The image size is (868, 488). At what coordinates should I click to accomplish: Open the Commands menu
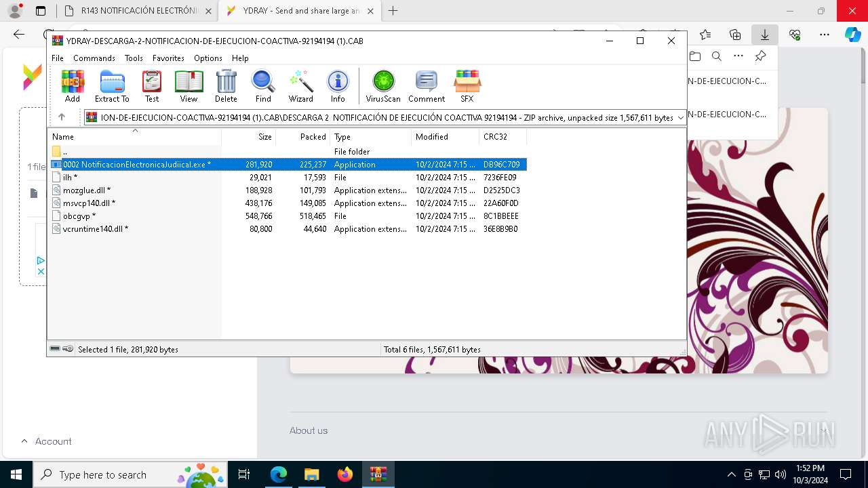pyautogui.click(x=94, y=58)
